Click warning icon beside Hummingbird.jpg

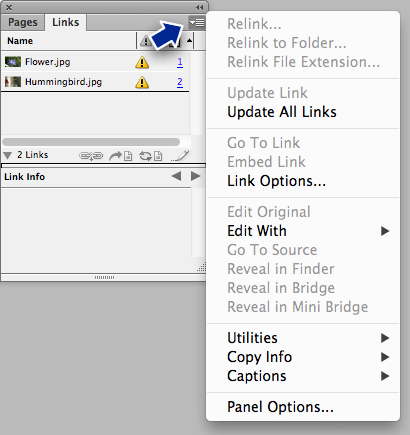pos(142,82)
